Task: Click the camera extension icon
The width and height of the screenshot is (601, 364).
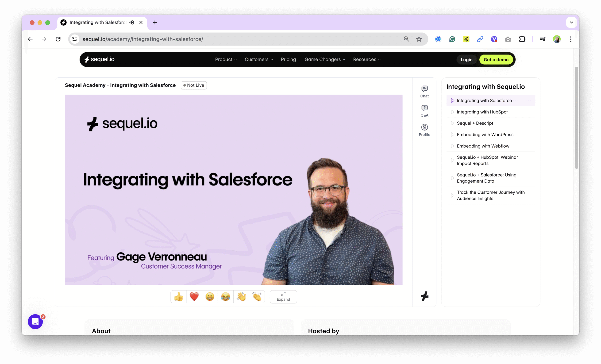Action: [x=508, y=39]
